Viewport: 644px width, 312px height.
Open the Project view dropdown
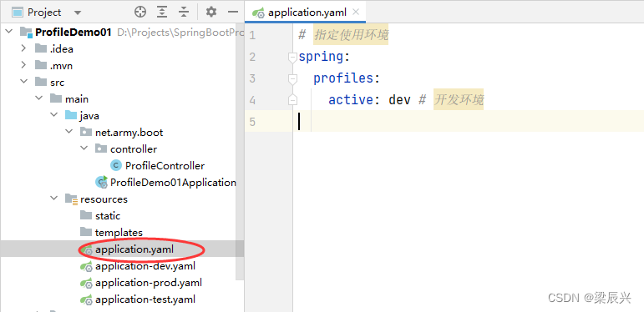(77, 13)
